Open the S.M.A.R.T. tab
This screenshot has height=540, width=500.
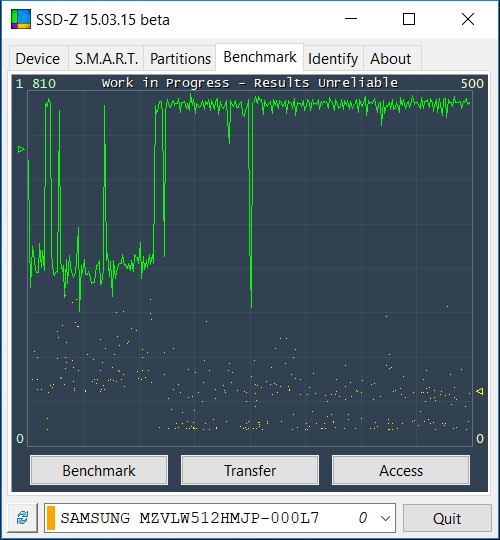click(106, 59)
